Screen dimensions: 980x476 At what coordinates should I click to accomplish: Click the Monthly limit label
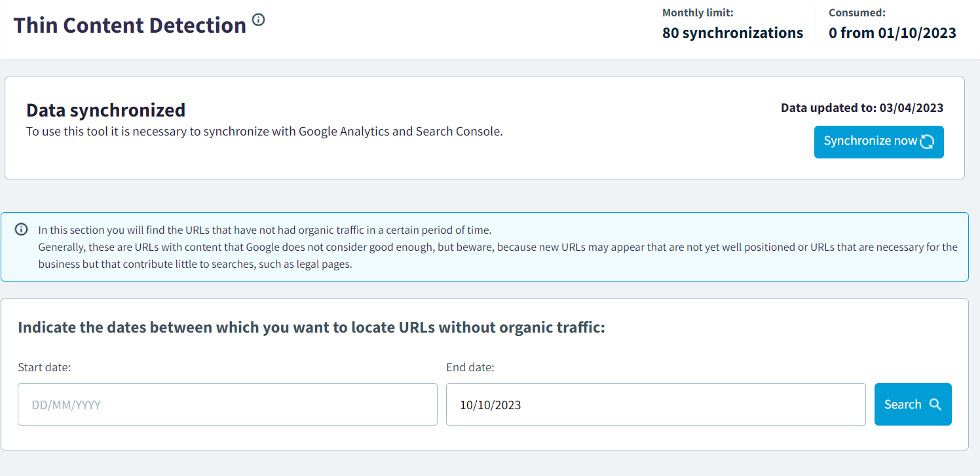[x=698, y=12]
